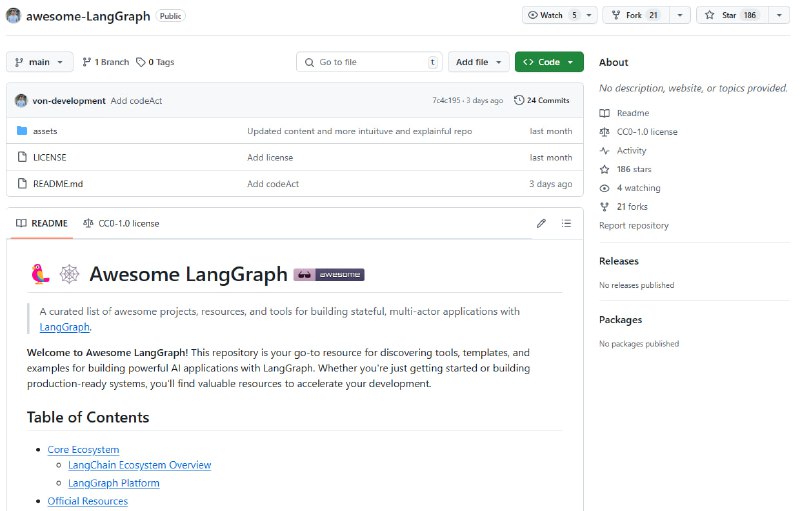Image resolution: width=800 pixels, height=511 pixels.
Task: View the 1 Branch link
Action: tap(106, 62)
